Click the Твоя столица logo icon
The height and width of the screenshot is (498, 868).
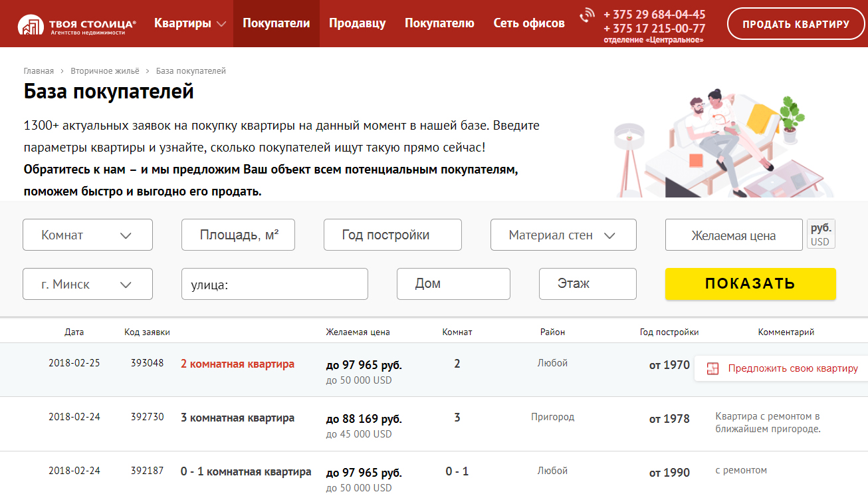[31, 24]
